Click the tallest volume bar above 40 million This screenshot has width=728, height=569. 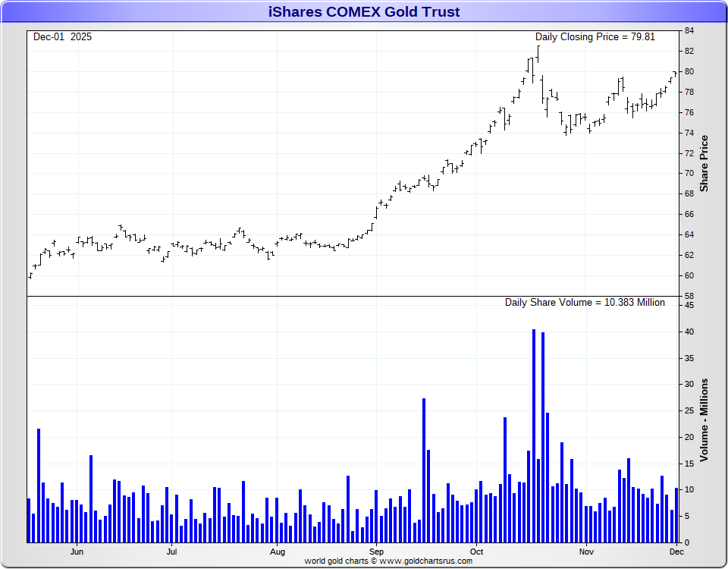[533, 435]
